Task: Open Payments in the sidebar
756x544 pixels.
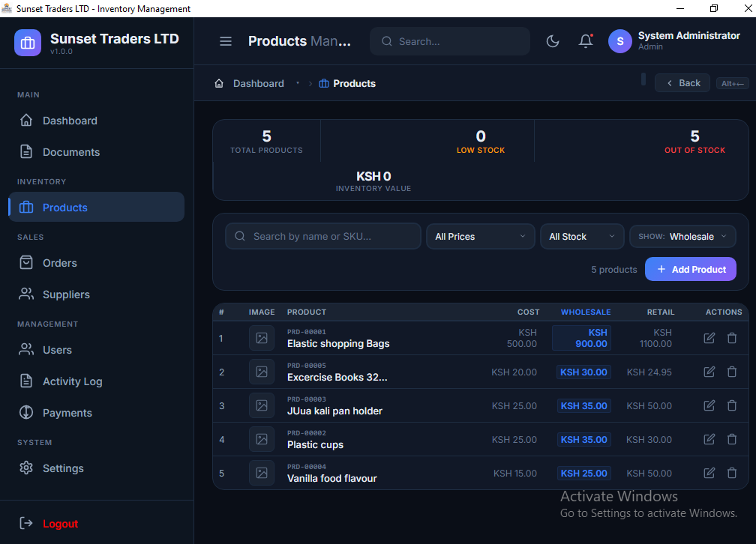Action: point(97,413)
